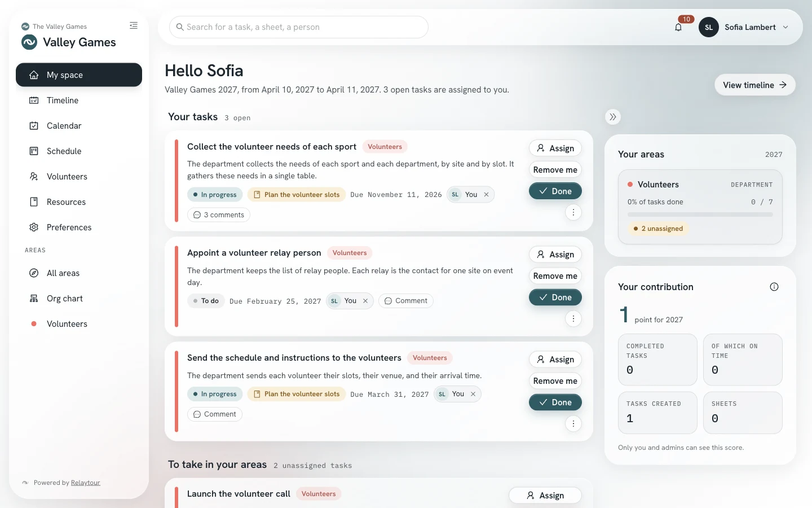The width and height of the screenshot is (812, 508).
Task: Add Comment on Appoint relay person task
Action: (x=406, y=301)
